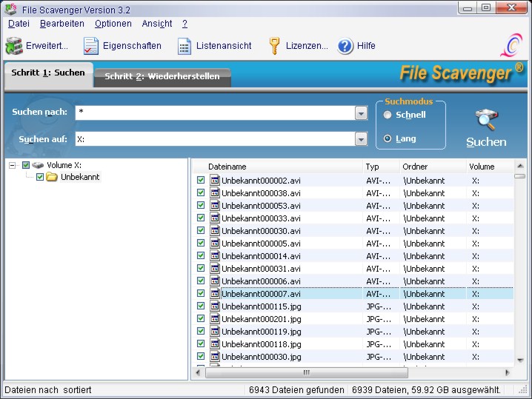
Task: Click the Lizenzen key icon
Action: click(x=274, y=46)
